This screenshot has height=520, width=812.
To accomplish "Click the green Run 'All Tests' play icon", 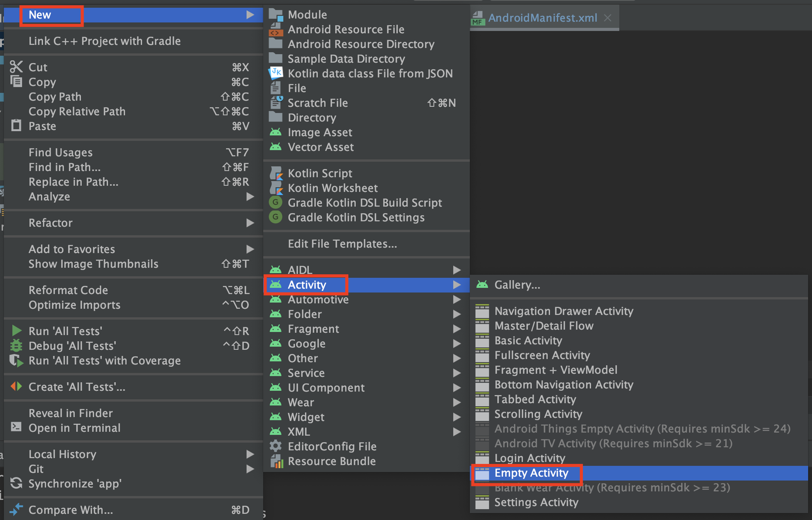I will point(16,331).
